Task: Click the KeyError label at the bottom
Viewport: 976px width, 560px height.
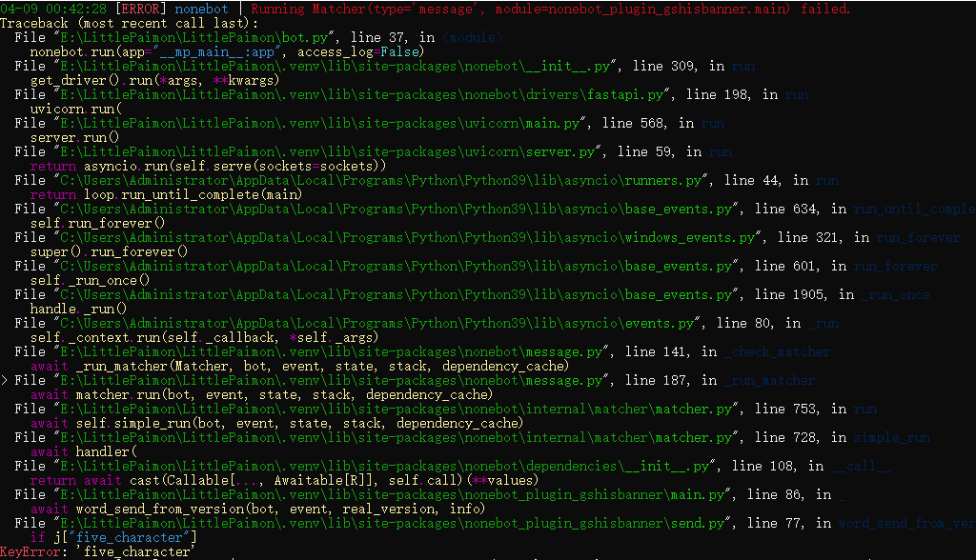Action: click(x=29, y=550)
